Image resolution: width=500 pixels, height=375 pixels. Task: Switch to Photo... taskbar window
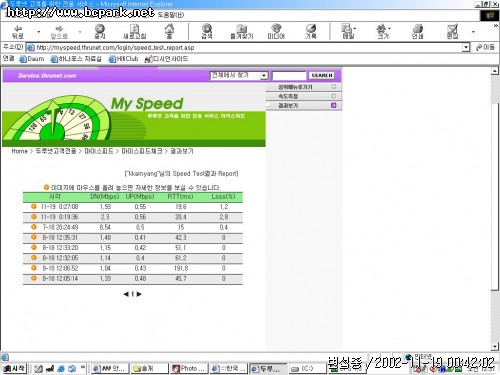coord(189,368)
